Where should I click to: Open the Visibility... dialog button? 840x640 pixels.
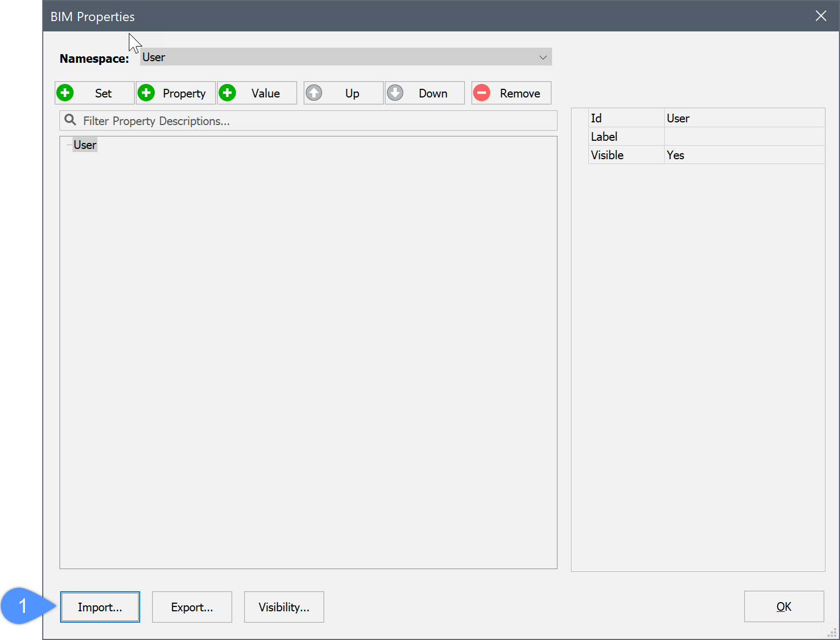(x=284, y=607)
